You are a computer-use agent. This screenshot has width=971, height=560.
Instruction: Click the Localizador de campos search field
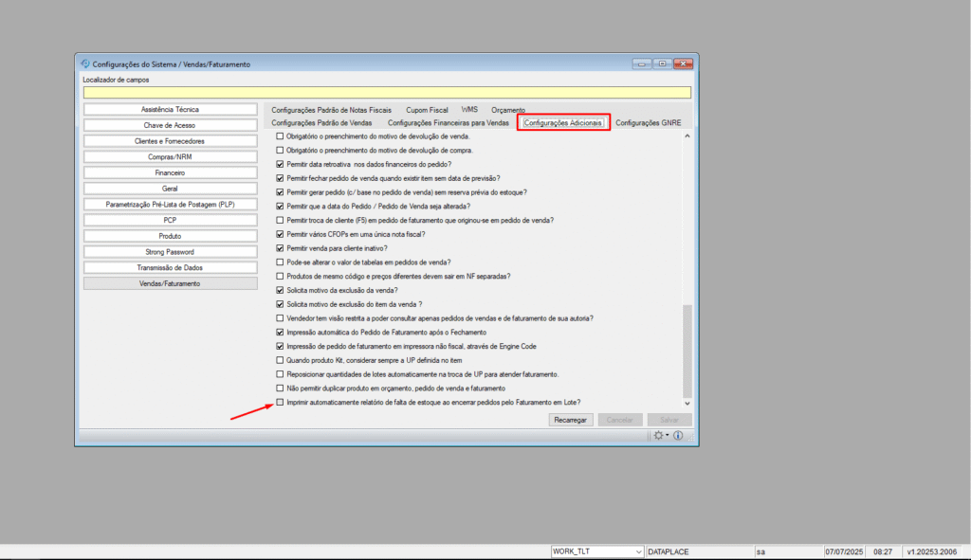(387, 93)
